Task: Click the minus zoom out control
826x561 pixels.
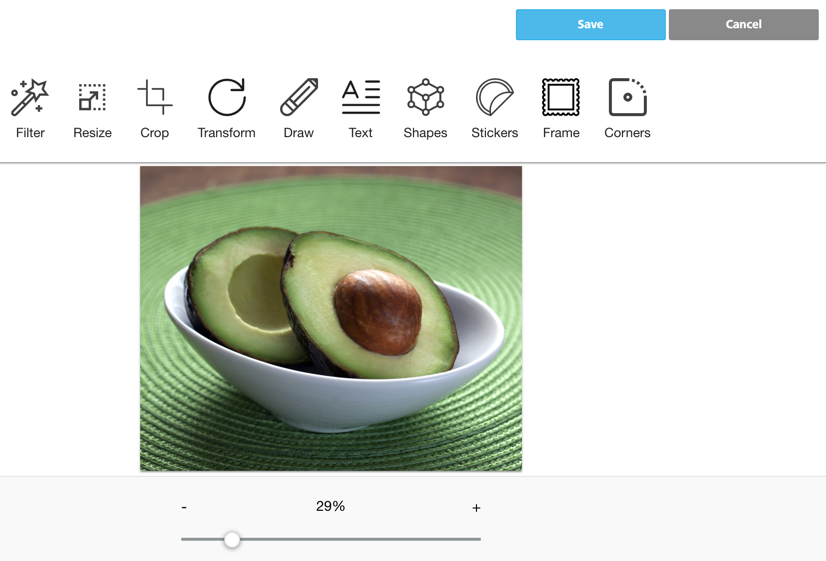Action: (x=184, y=508)
